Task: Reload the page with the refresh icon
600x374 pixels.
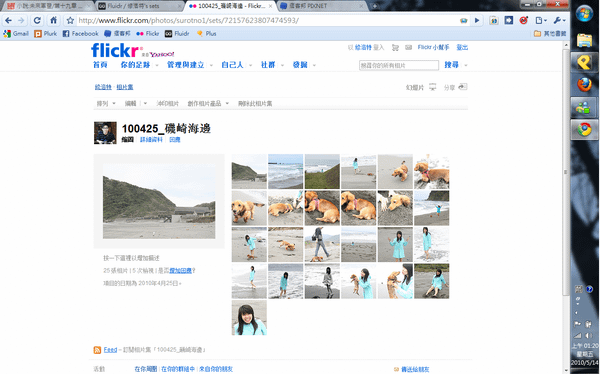Action: (37, 20)
